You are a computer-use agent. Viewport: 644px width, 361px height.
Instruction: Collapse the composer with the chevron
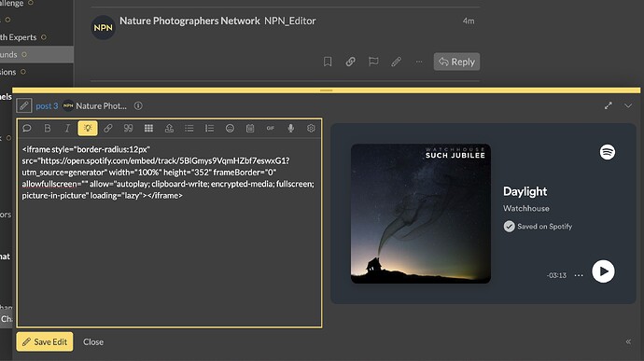pos(628,105)
